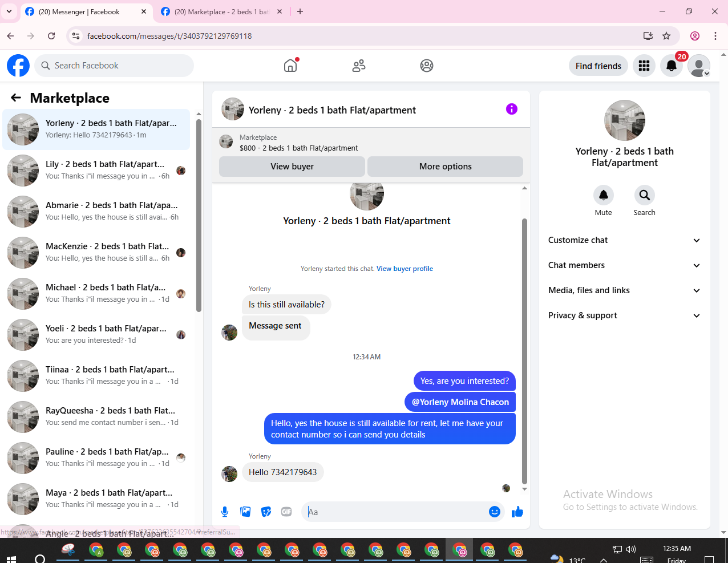Click the View buyer button
Image resolution: width=728 pixels, height=563 pixels.
coord(292,167)
